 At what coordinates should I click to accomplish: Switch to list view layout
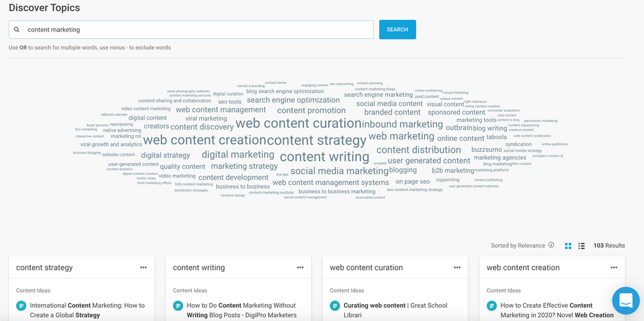582,245
